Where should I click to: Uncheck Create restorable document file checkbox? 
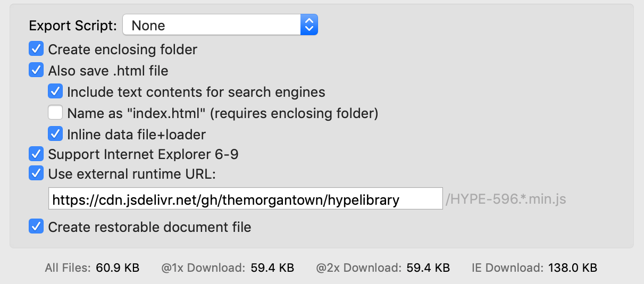36,227
